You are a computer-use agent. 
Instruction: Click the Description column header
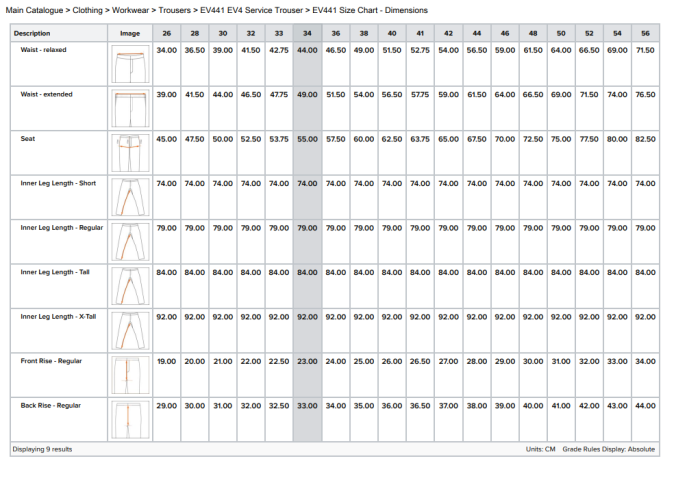point(31,33)
